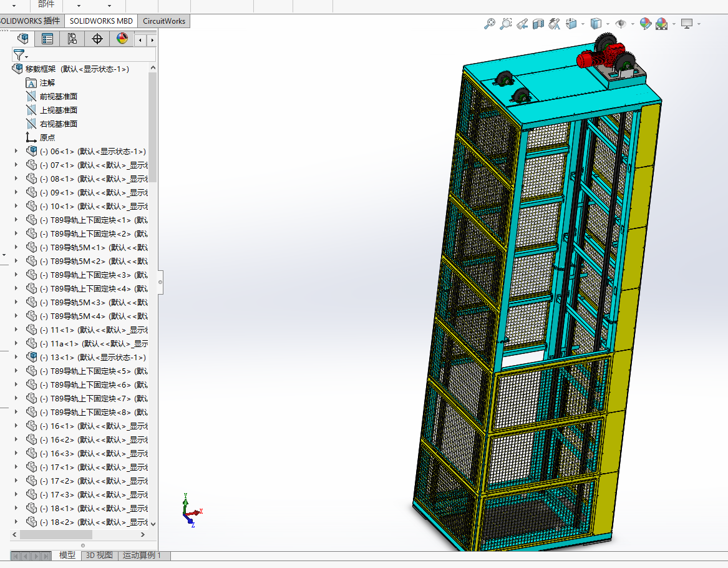The image size is (728, 568).
Task: Select the SOLIDWORKS MBD tab
Action: pos(101,21)
